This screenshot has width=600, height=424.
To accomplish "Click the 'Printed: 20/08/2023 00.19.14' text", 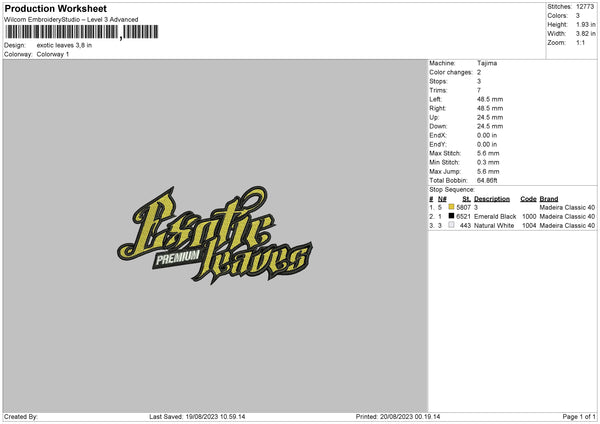I will (398, 417).
